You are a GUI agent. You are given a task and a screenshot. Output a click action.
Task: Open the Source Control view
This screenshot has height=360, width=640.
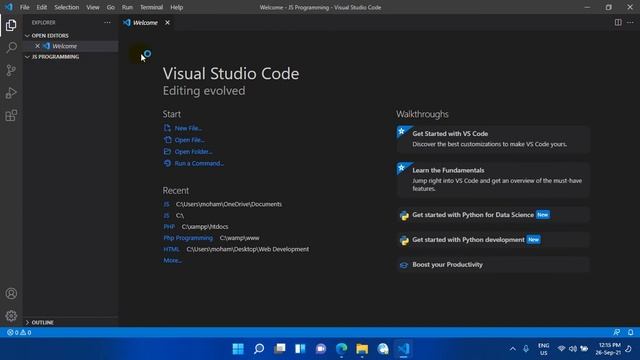(x=11, y=70)
